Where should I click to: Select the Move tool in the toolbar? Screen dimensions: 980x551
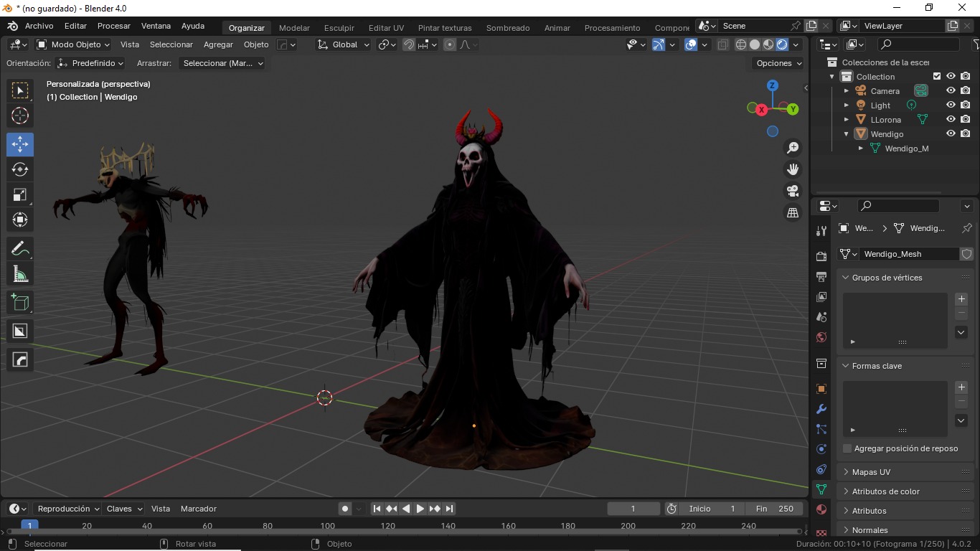pyautogui.click(x=20, y=144)
